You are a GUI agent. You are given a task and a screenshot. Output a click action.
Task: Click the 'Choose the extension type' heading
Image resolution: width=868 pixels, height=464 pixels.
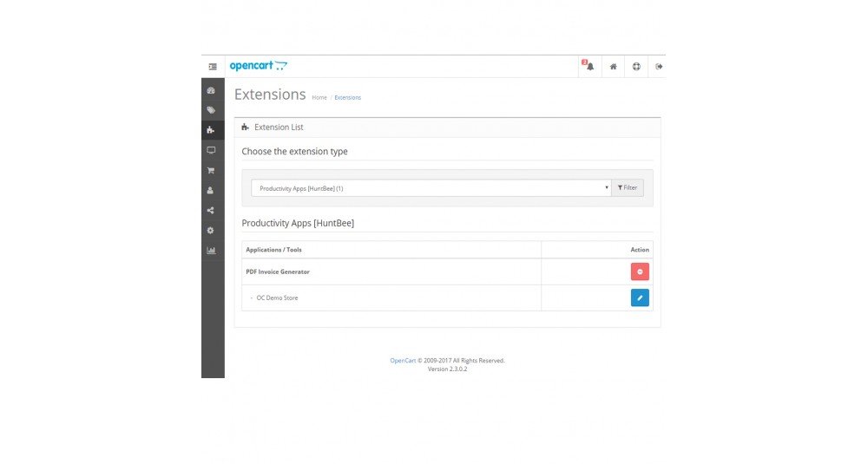pyautogui.click(x=294, y=151)
